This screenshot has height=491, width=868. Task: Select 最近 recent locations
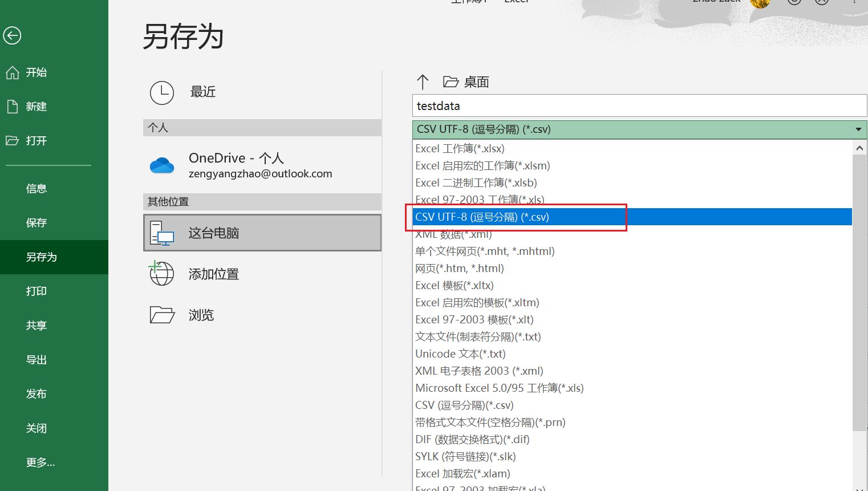[262, 92]
